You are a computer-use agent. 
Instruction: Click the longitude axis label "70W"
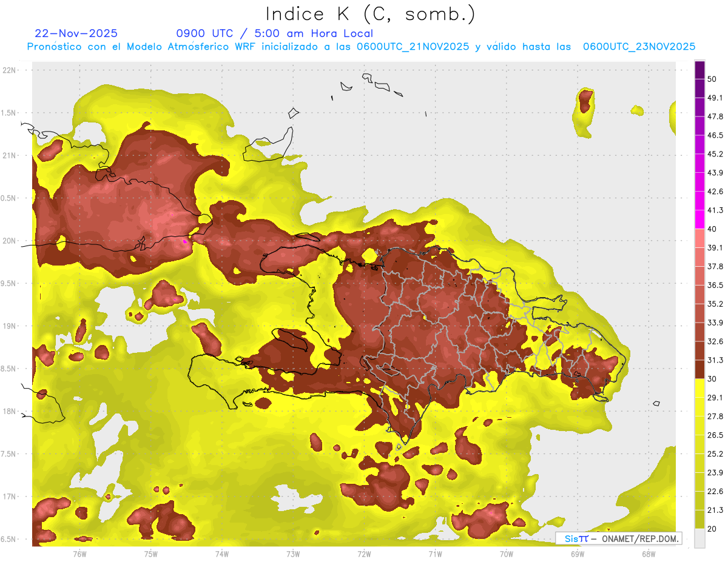507,554
